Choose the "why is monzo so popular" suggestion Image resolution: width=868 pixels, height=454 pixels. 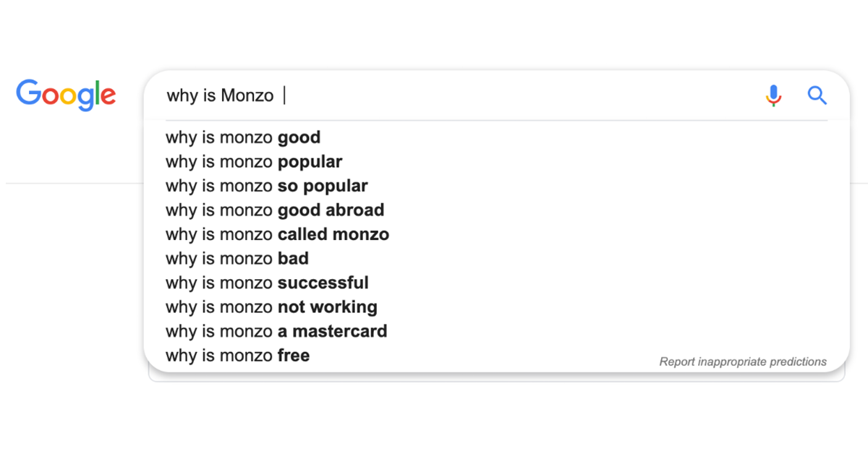coord(267,186)
